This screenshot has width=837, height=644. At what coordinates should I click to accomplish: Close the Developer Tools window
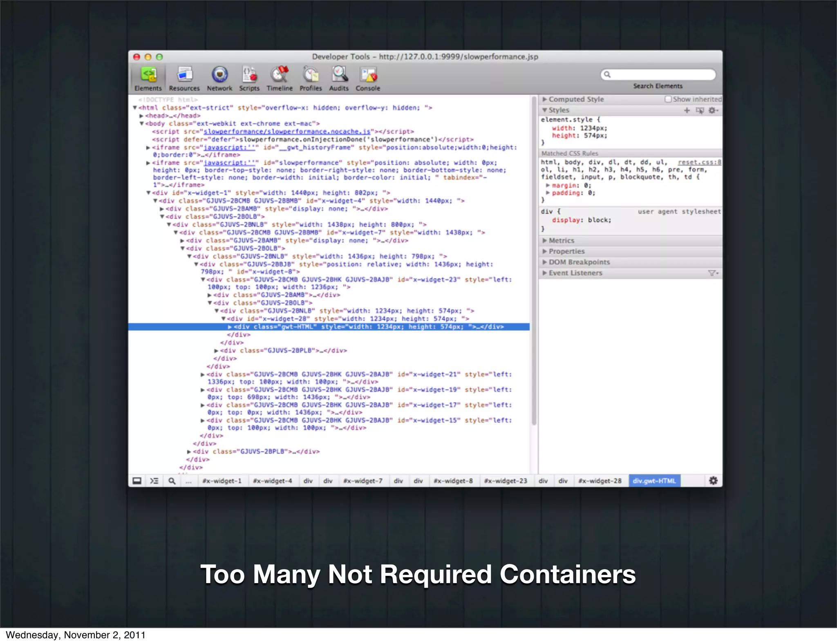click(137, 57)
